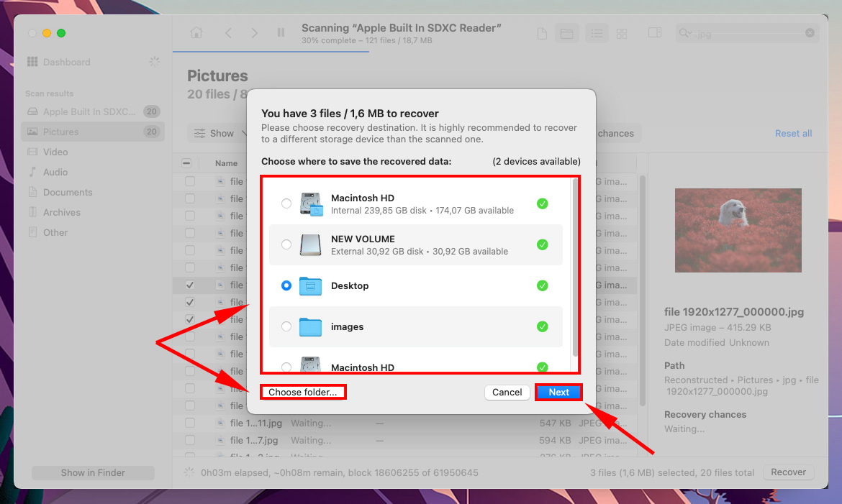
Task: Go back with the left chevron
Action: [x=228, y=33]
